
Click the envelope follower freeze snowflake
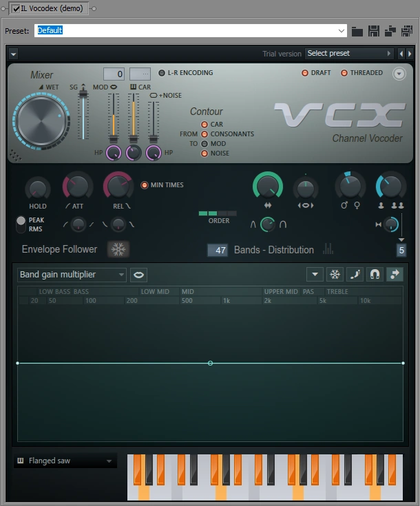click(x=118, y=249)
